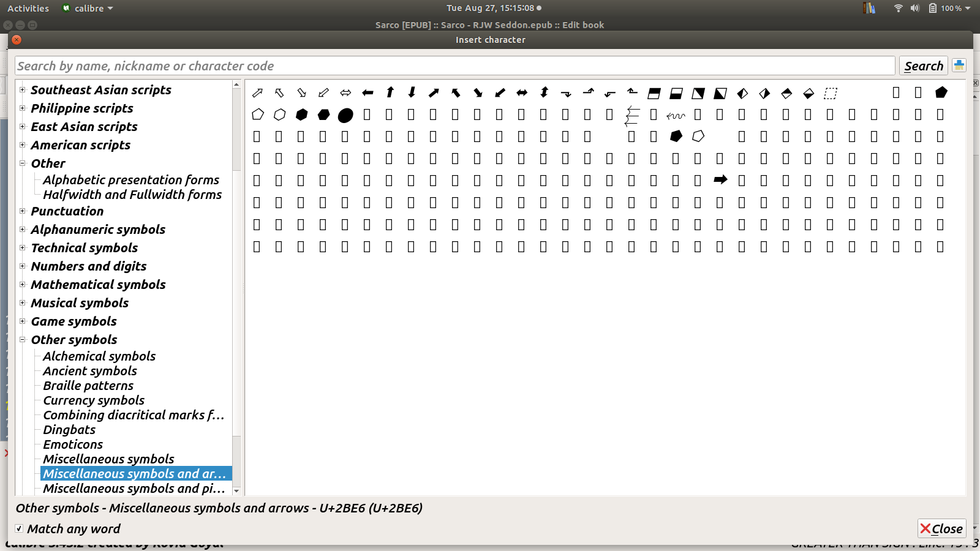Choose the black south-east arrow glyph
980x551 pixels.
pos(478,93)
